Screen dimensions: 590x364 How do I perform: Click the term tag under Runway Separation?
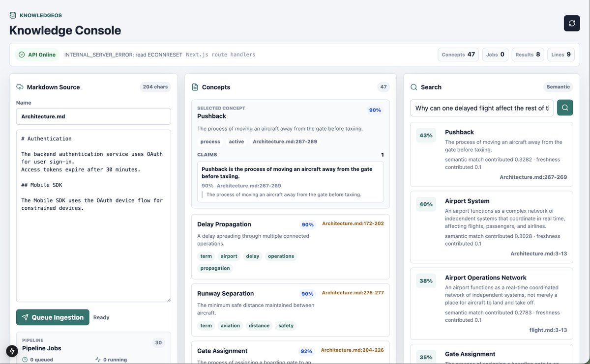point(206,325)
